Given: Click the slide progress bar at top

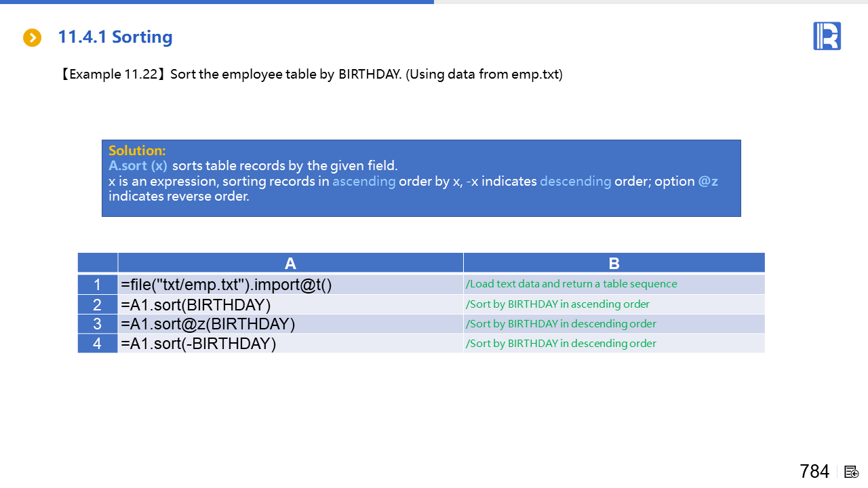Looking at the screenshot, I should pyautogui.click(x=217, y=2).
